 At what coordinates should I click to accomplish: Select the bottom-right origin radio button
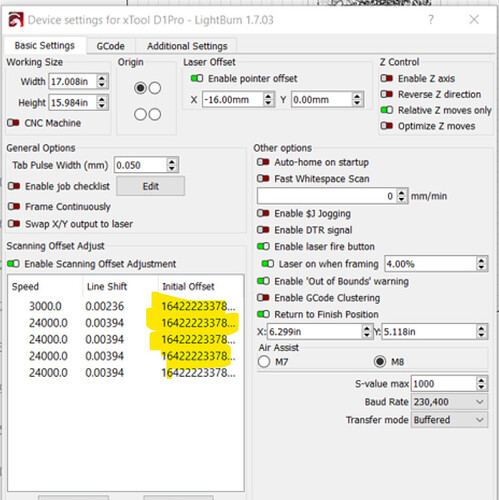point(155,114)
